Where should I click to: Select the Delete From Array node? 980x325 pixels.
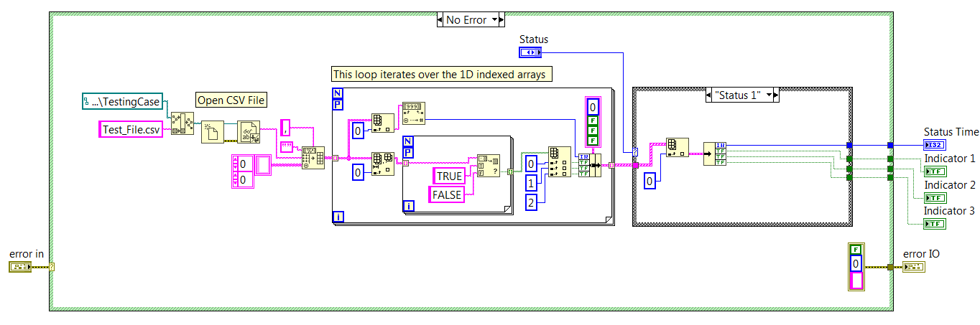pos(383,164)
